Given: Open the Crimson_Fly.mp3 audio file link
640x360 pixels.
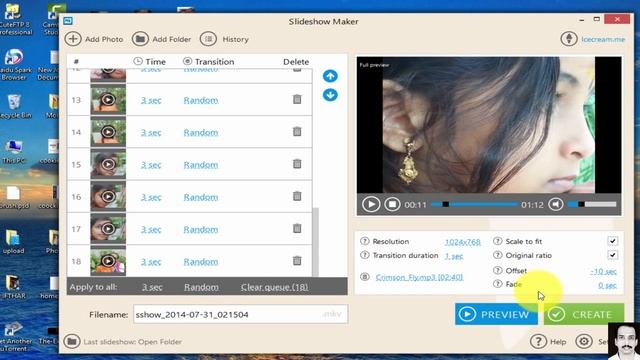Looking at the screenshot, I should [419, 277].
